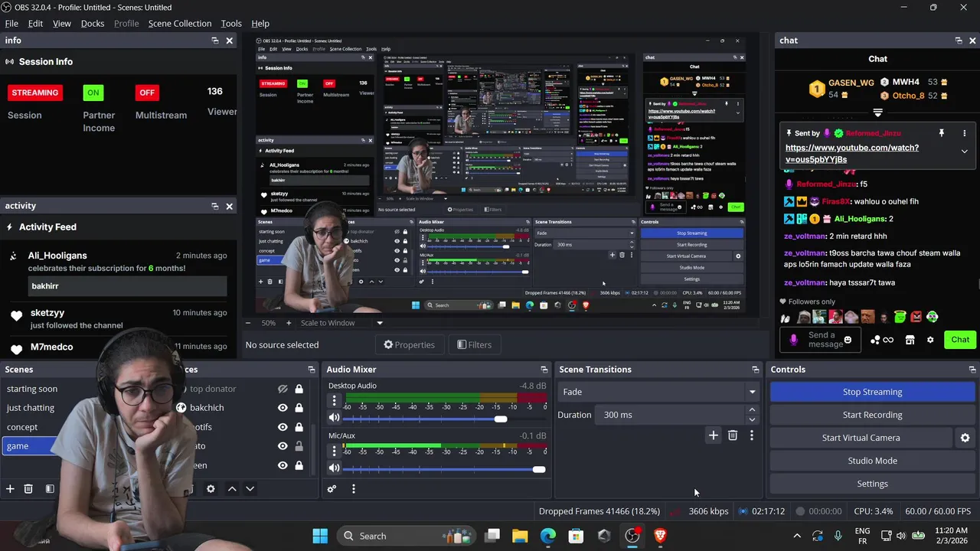The height and width of the screenshot is (551, 980).
Task: Open scene filters icon in Scenes panel
Action: (x=50, y=488)
